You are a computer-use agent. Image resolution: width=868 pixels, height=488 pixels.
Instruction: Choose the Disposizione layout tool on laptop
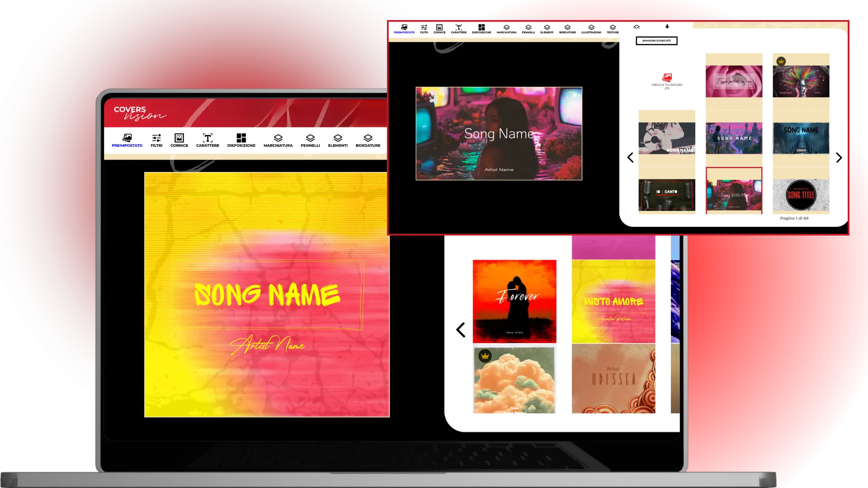[x=241, y=140]
